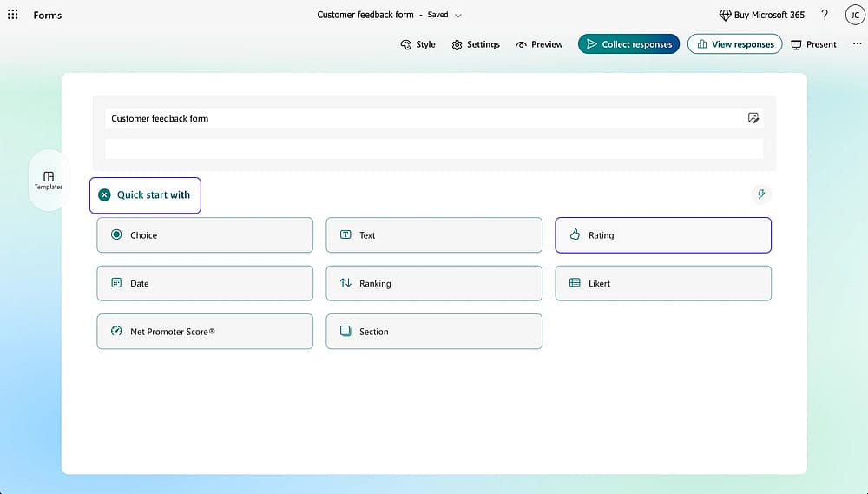
Task: Add a new Section
Action: point(434,331)
